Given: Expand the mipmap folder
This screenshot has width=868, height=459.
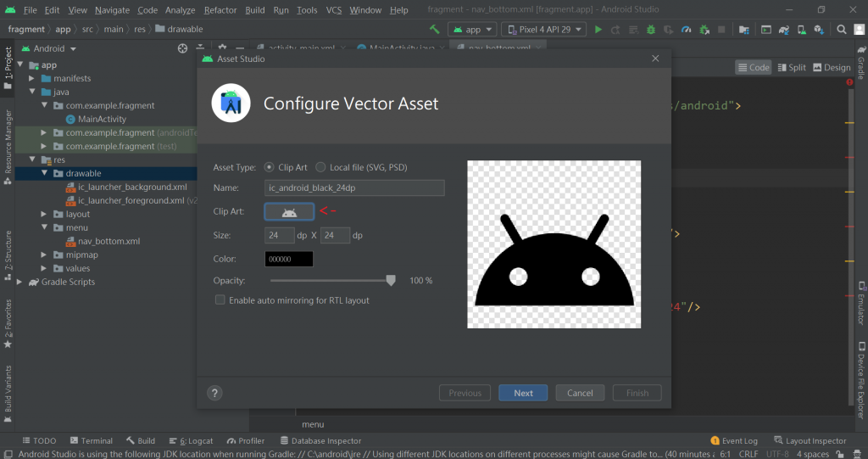Looking at the screenshot, I should (x=44, y=255).
